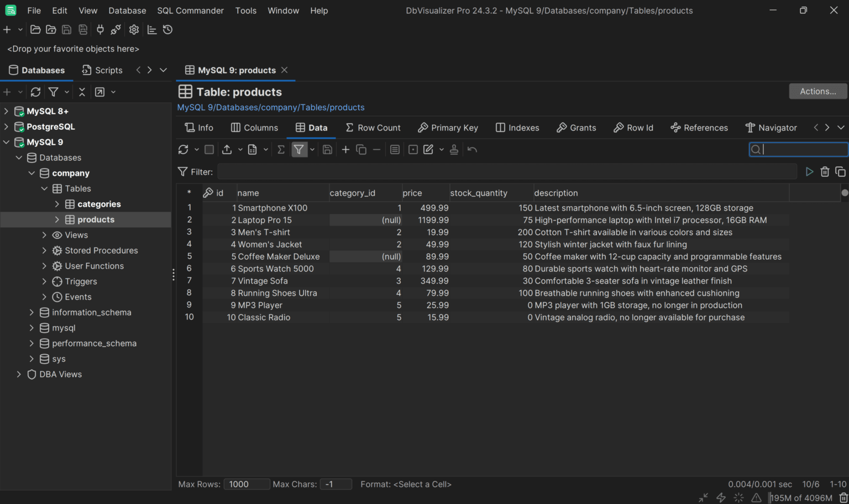Expand the categories table node
849x504 pixels.
[57, 204]
